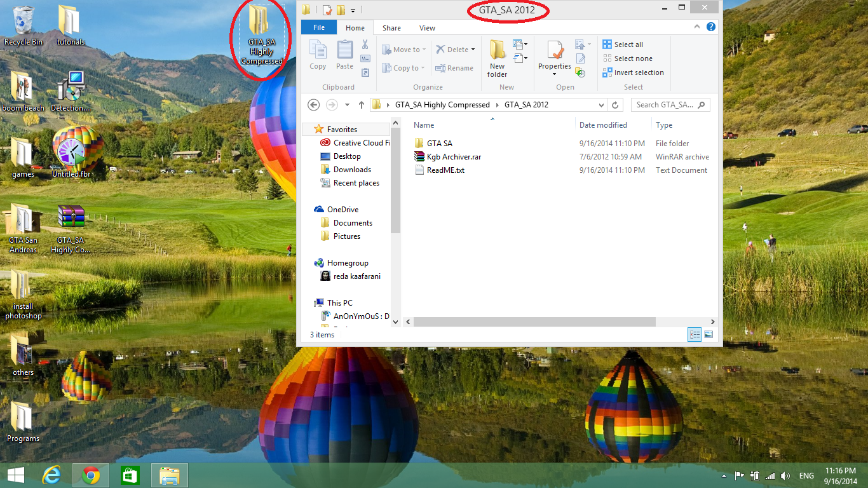Launch Internet Explorer from taskbar
868x488 pixels.
pyautogui.click(x=51, y=475)
